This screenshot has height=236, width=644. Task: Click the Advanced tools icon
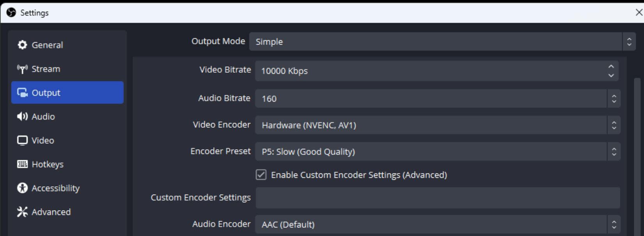click(22, 212)
